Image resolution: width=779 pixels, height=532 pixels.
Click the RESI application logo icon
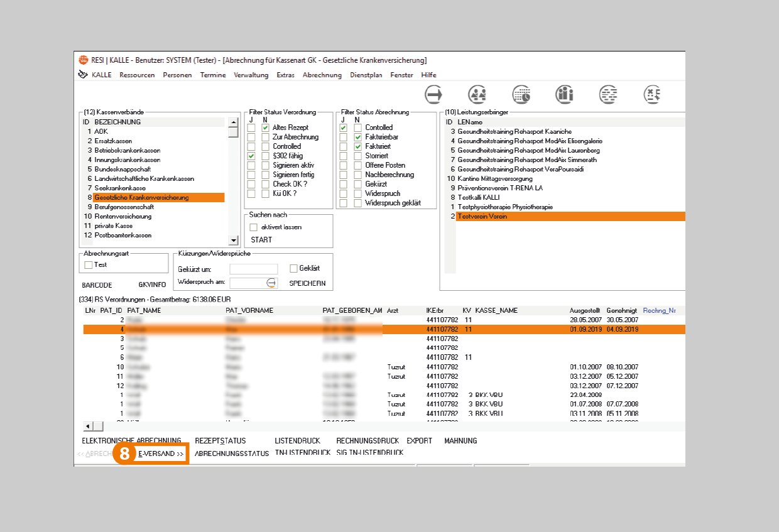click(x=83, y=60)
